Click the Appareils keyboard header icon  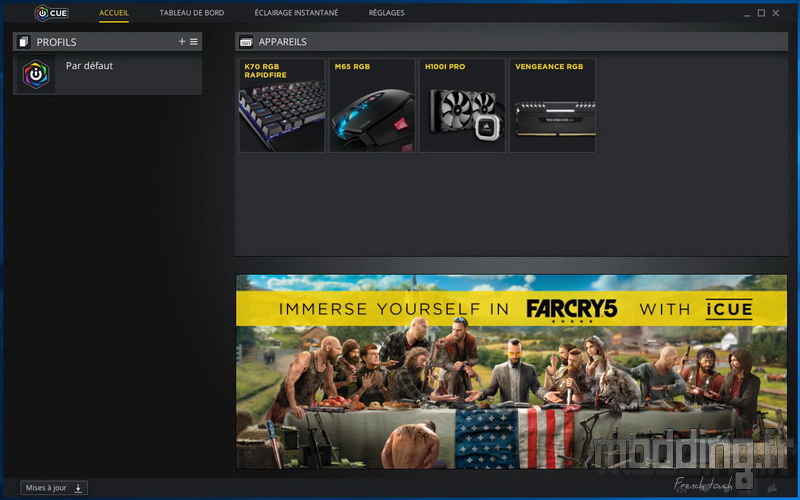(x=246, y=42)
